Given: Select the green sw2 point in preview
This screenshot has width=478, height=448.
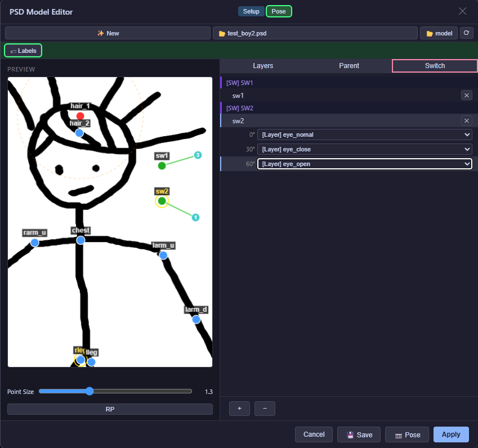Looking at the screenshot, I should [x=162, y=201].
